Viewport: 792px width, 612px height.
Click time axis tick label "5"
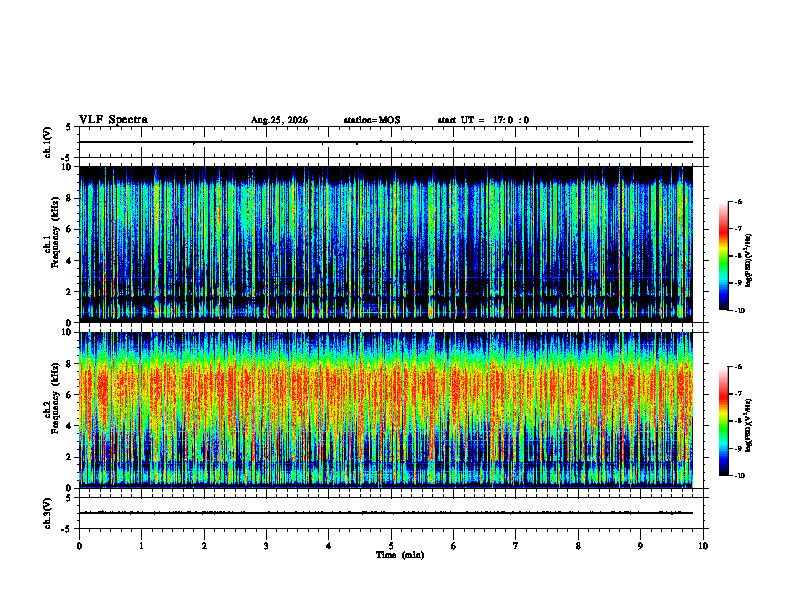pos(391,546)
